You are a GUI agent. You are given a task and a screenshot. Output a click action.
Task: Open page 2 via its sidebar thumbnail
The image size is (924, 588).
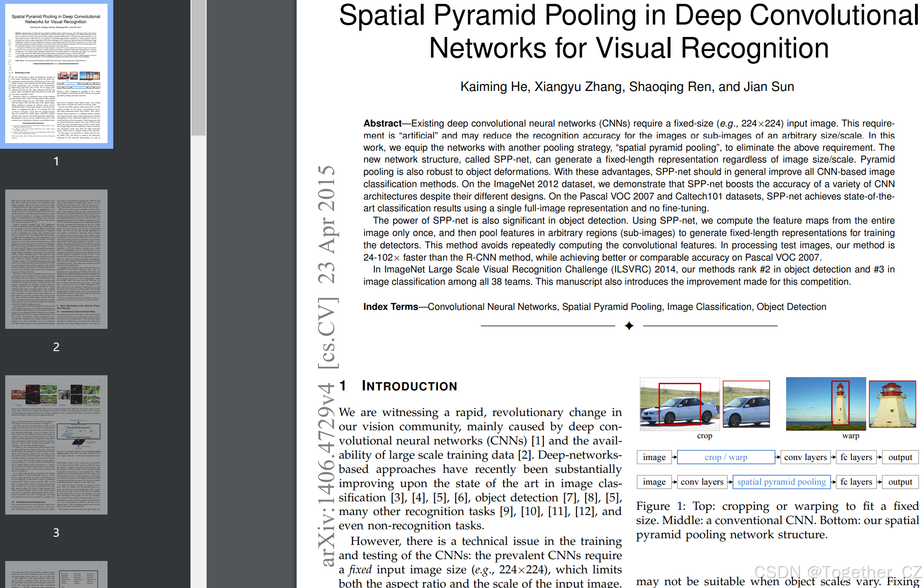(x=56, y=260)
